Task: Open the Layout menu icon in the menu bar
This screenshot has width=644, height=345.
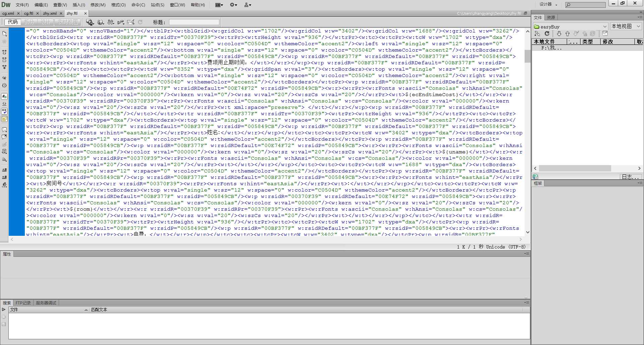Action: pyautogui.click(x=219, y=5)
